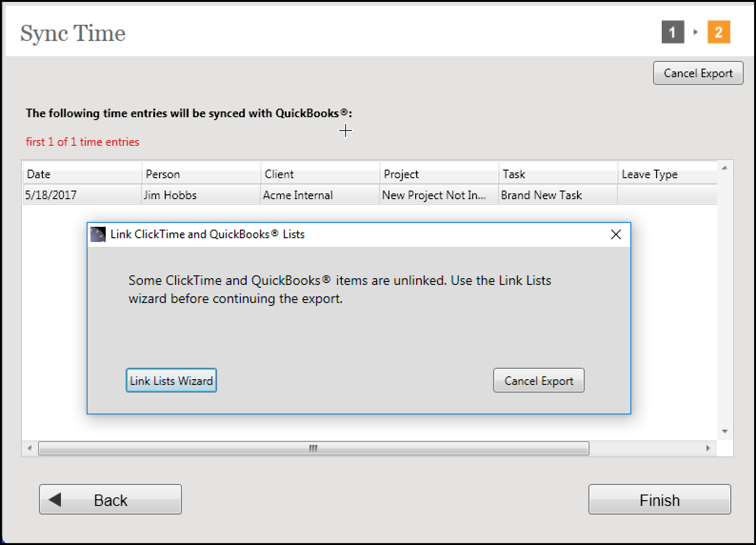
Task: Click the Link Lists Wizard button
Action: pos(171,380)
